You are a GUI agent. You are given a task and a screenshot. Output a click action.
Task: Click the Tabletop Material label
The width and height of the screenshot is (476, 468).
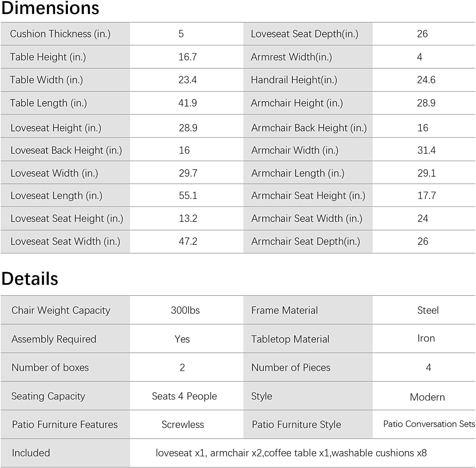tap(290, 339)
